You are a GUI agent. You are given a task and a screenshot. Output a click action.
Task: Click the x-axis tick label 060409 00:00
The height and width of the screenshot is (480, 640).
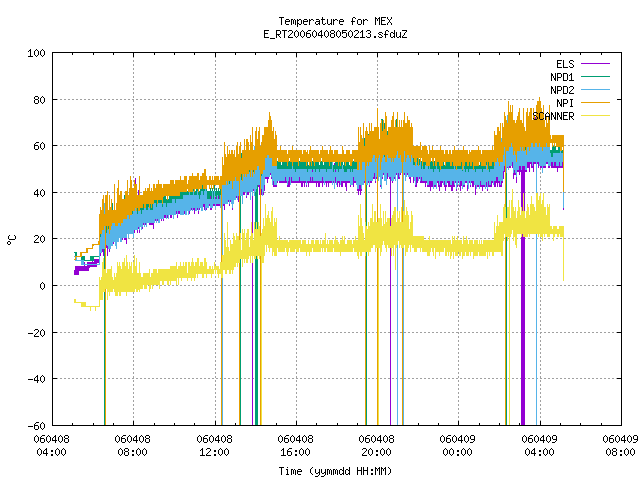tap(458, 446)
